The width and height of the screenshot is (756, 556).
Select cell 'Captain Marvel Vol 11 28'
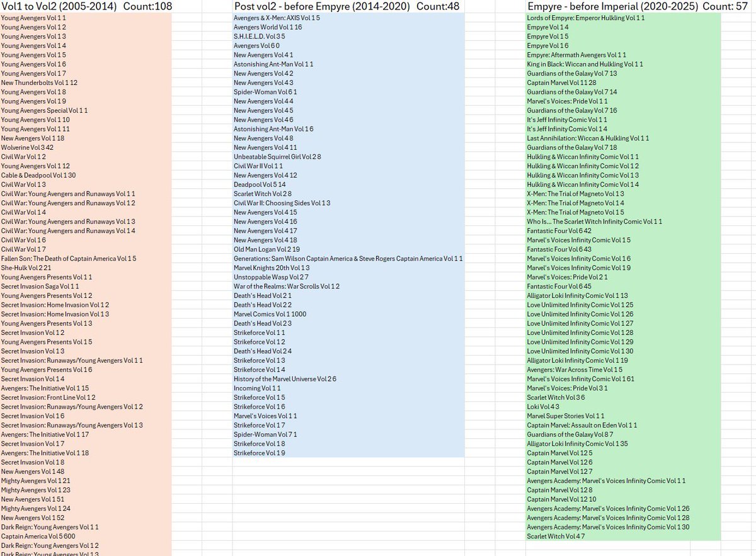[624, 83]
